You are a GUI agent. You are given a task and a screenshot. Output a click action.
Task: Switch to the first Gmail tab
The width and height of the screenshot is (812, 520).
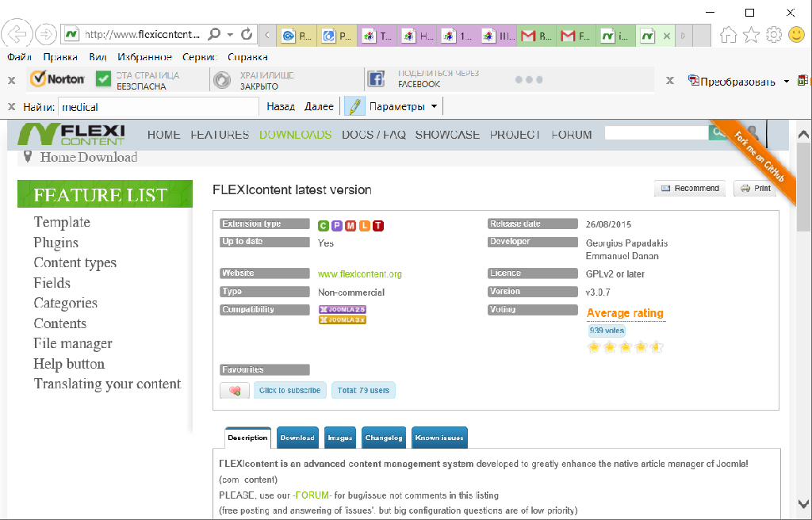(537, 36)
